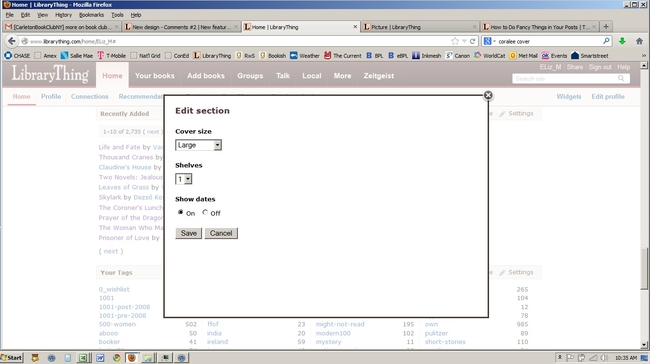
Task: Click the Edit profile link
Action: coord(608,97)
